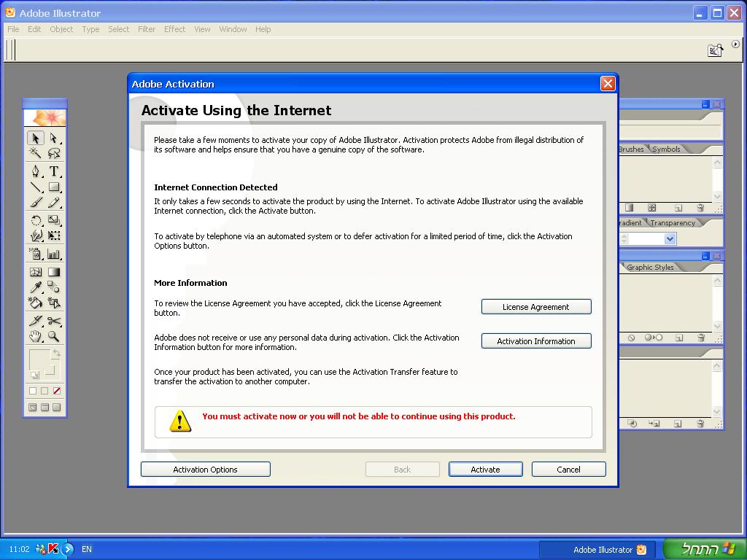Select the Symbol Sprayer tool

35,254
